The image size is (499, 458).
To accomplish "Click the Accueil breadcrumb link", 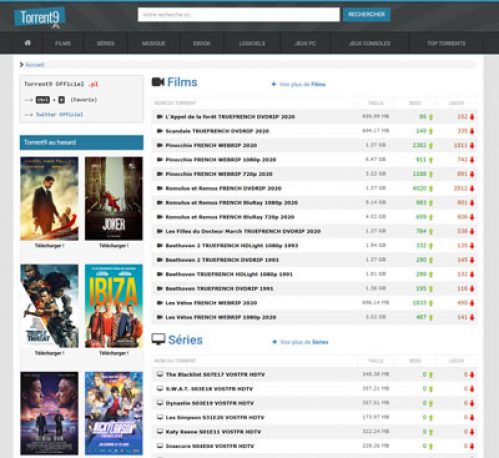I will 35,65.
